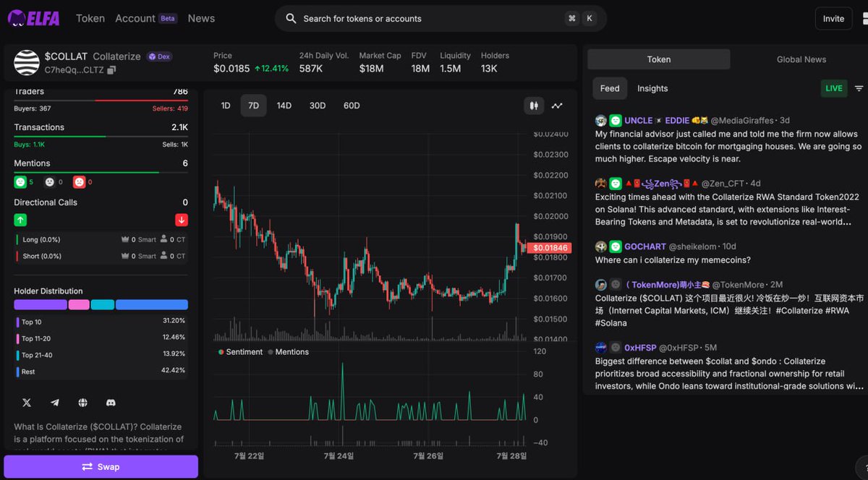
Task: Toggle the LIVE feed indicator
Action: pos(834,88)
